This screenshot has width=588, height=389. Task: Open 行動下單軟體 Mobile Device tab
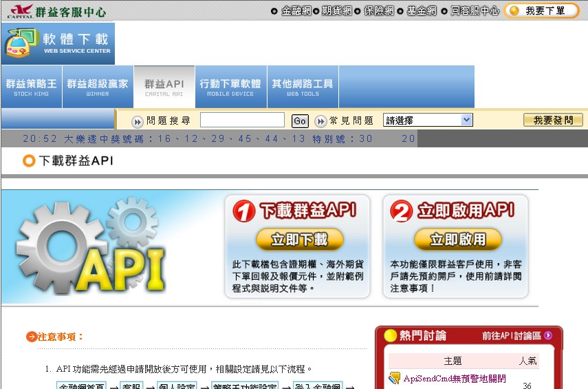(x=230, y=87)
